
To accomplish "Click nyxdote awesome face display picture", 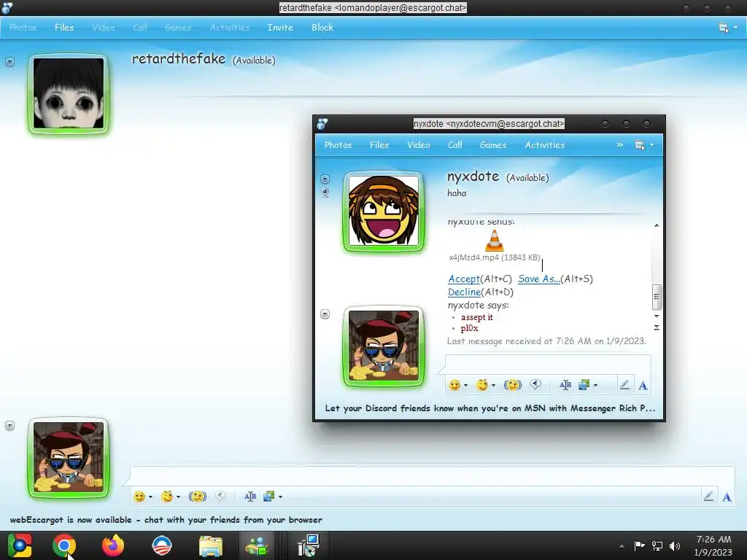I will (384, 211).
